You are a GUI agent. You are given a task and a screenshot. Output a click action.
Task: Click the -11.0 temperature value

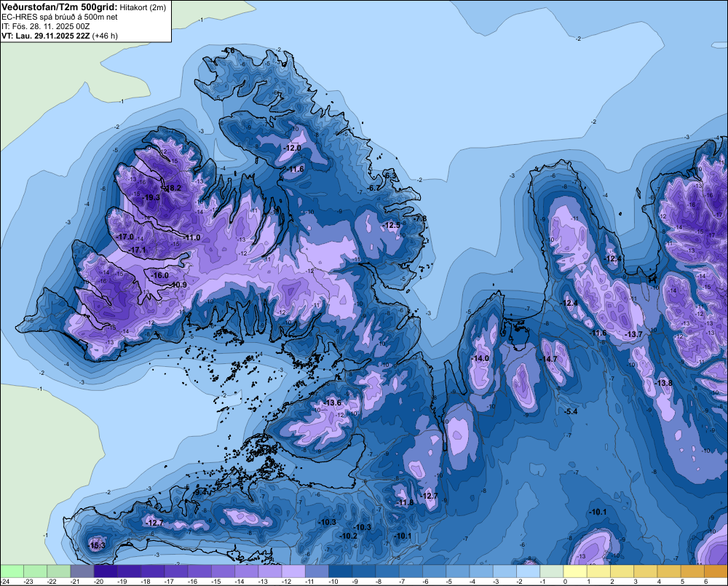(x=191, y=237)
